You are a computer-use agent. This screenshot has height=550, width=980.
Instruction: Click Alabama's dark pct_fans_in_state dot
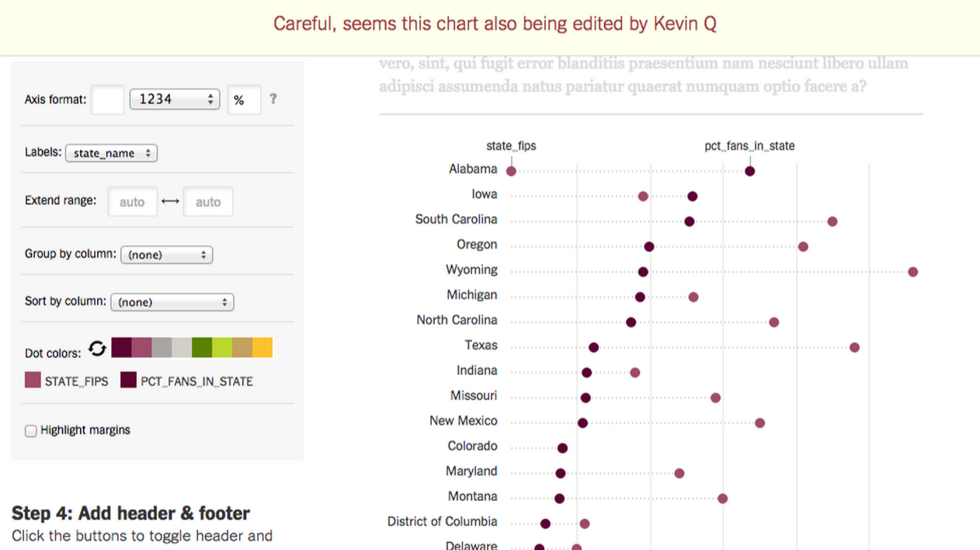749,171
